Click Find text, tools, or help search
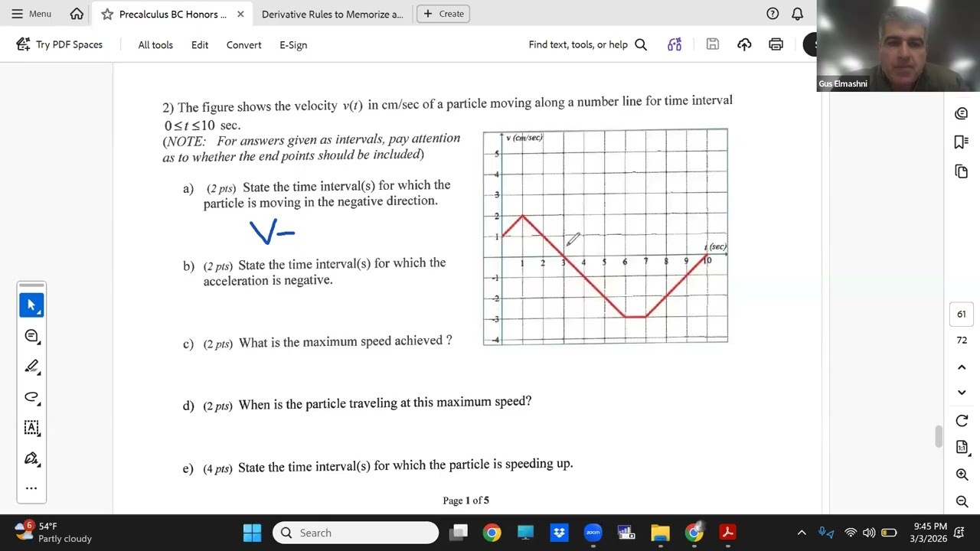This screenshot has height=551, width=980. [x=587, y=44]
